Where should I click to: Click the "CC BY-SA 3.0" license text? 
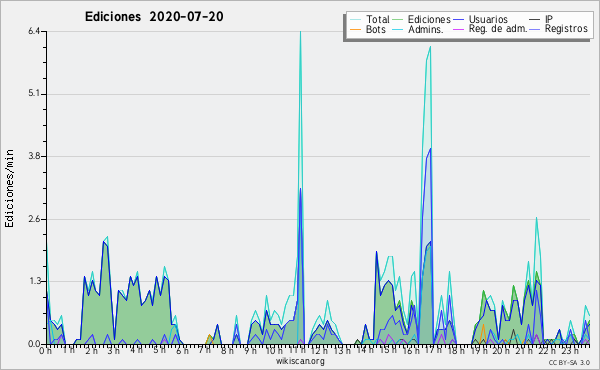(569, 362)
